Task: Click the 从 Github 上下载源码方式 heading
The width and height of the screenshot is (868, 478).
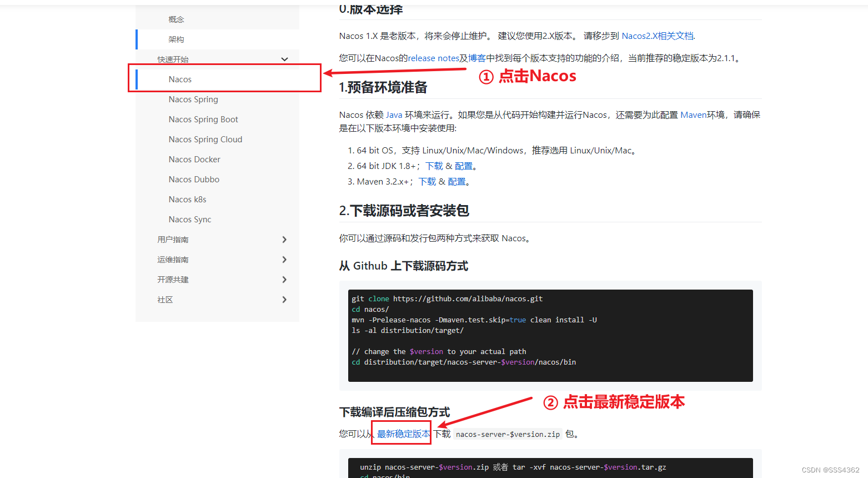Action: coord(404,266)
